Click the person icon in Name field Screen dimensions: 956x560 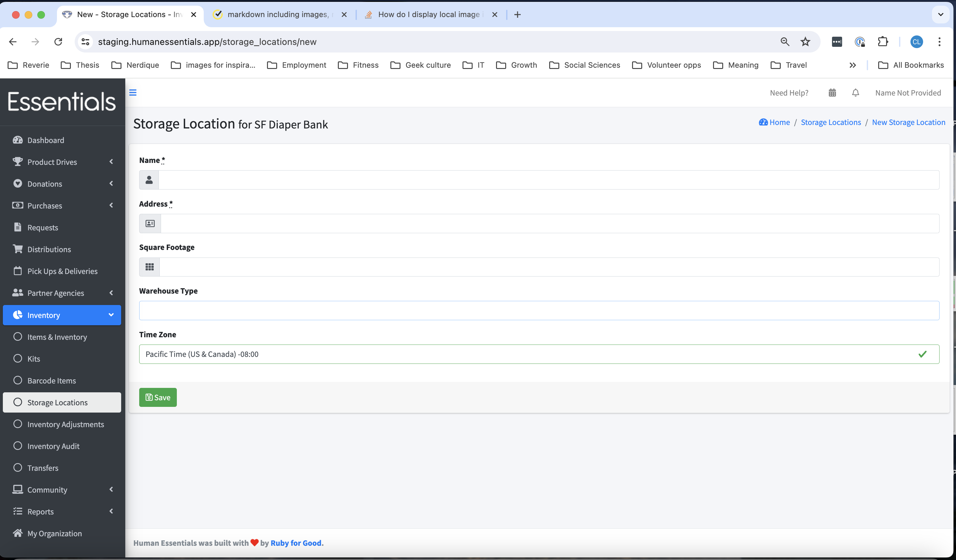point(149,179)
